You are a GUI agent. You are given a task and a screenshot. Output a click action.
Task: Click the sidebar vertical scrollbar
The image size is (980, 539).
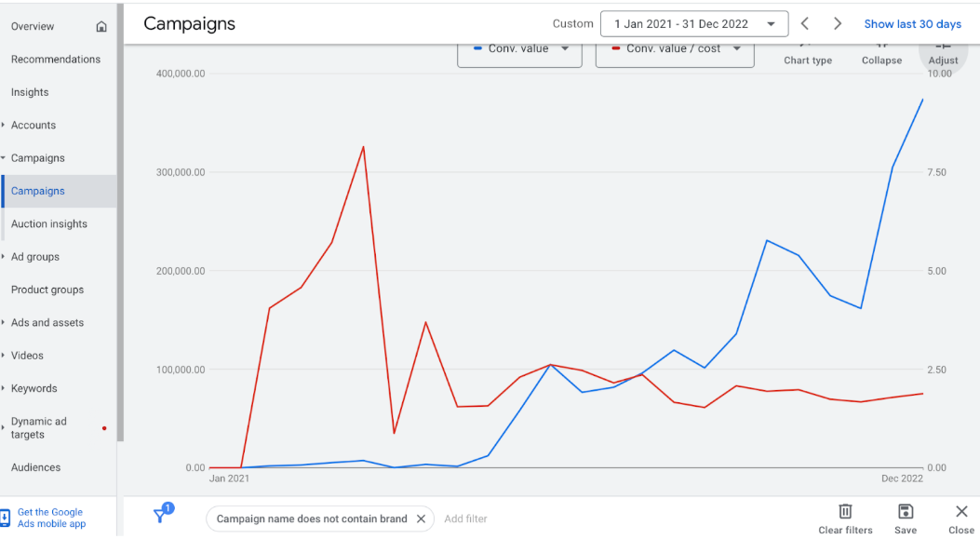pyautogui.click(x=120, y=223)
